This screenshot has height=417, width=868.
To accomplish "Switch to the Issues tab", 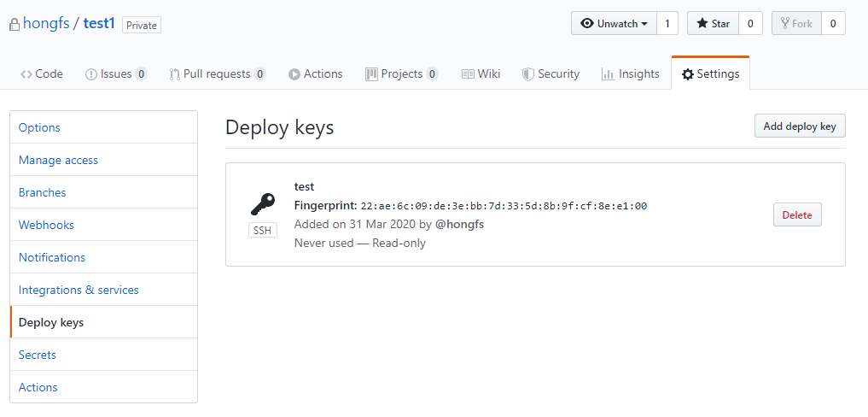I will click(116, 73).
